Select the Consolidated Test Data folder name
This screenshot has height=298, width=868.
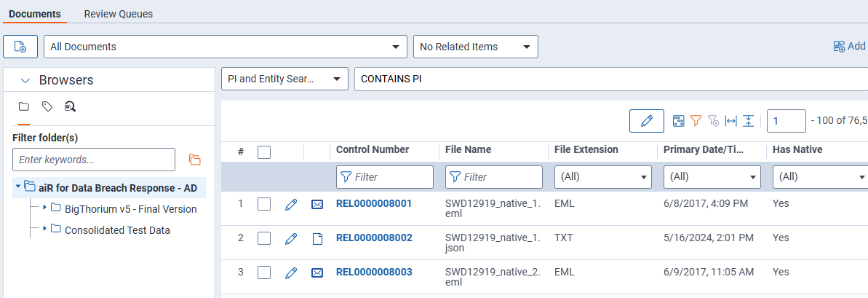point(117,230)
